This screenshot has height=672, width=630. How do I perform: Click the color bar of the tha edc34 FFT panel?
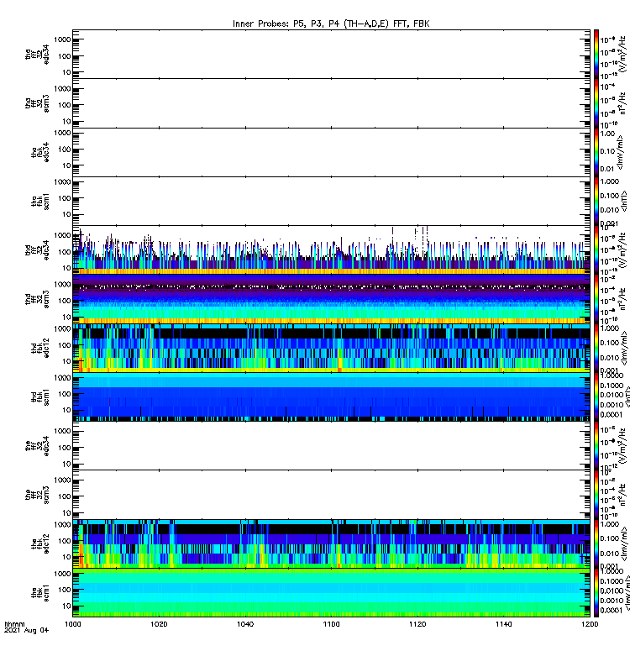596,55
